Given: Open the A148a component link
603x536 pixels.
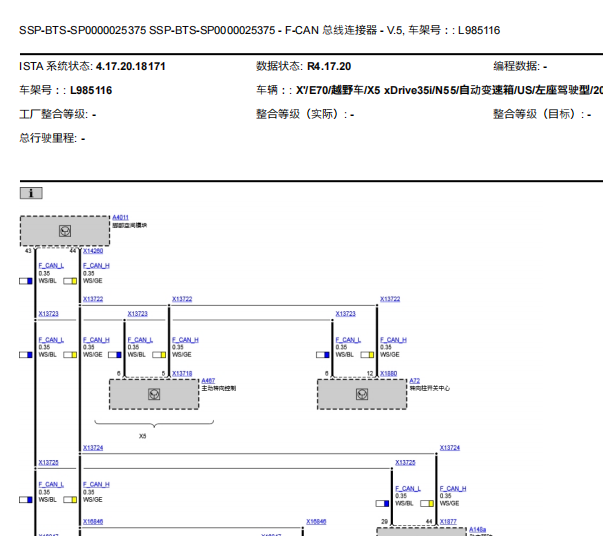Looking at the screenshot, I should point(477,529).
